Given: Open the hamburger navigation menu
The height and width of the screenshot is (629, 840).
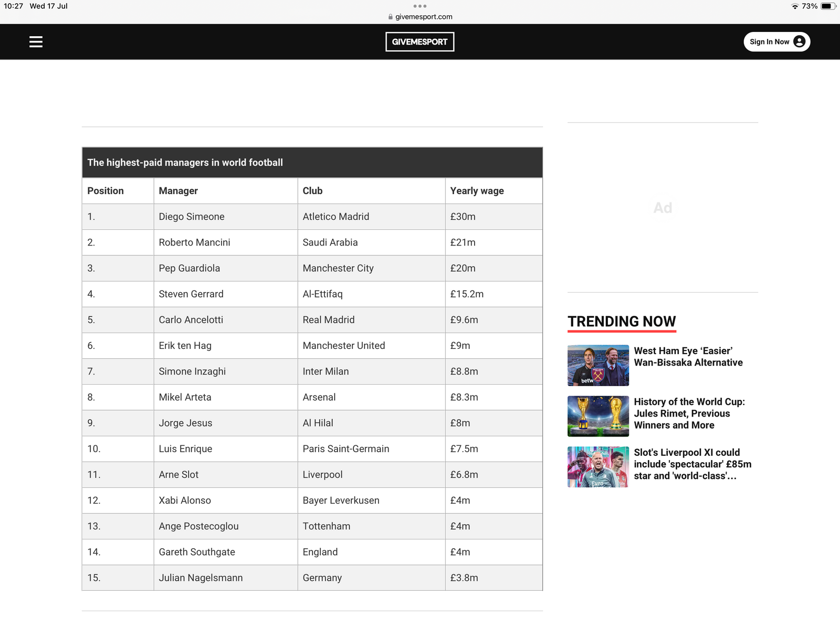Looking at the screenshot, I should (x=36, y=42).
